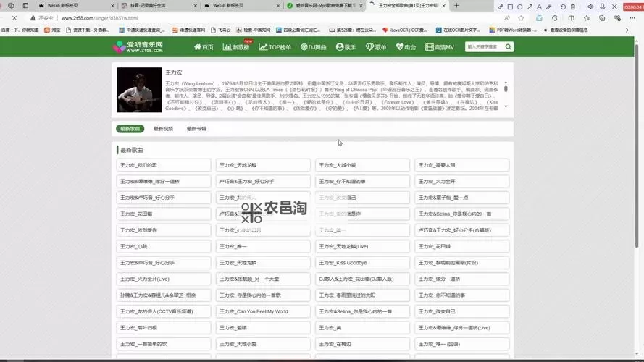Image resolution: width=644 pixels, height=362 pixels.
Task: Add this page to favorites with the star icon
Action: pos(521,18)
